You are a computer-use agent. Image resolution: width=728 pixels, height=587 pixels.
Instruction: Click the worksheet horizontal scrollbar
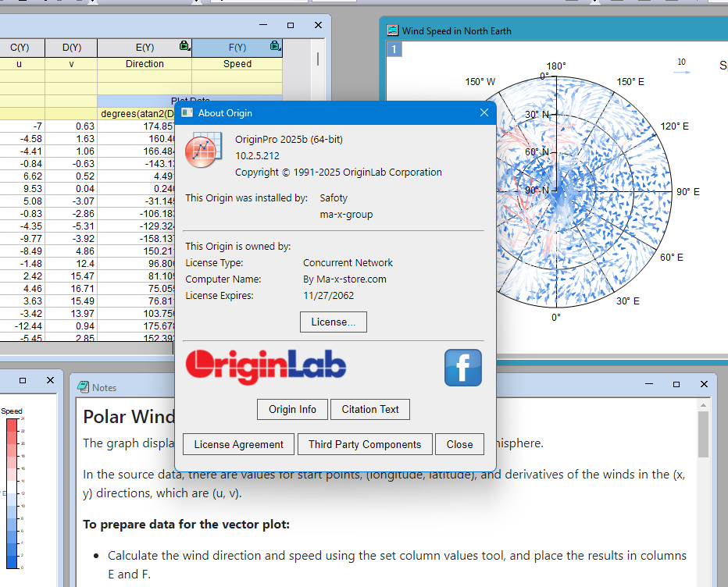pos(87,348)
